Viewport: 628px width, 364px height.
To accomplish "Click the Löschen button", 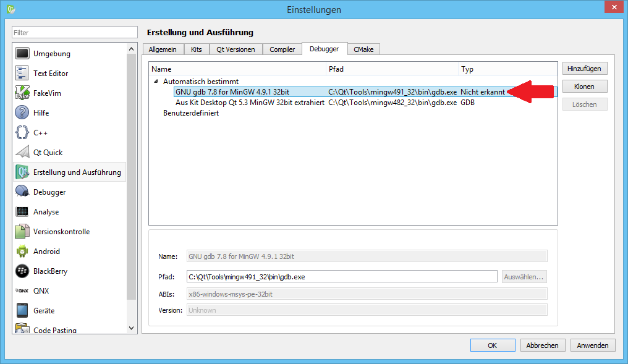I will click(x=584, y=104).
